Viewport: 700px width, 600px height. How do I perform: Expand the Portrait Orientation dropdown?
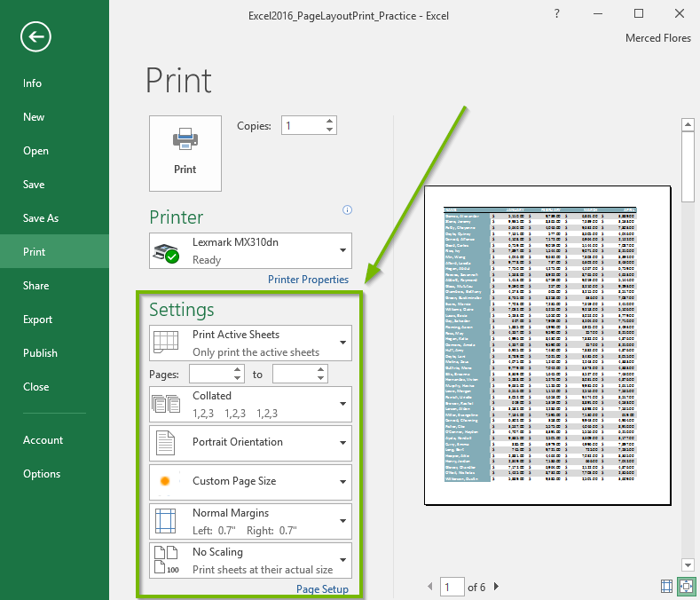click(x=250, y=443)
